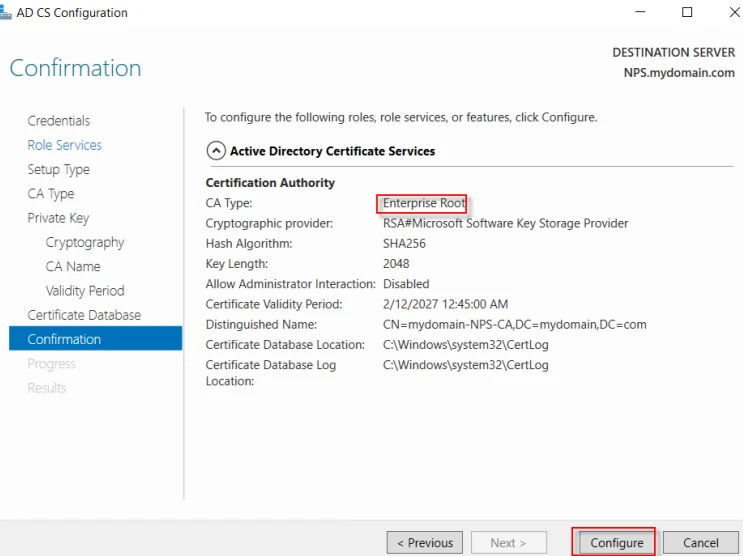This screenshot has height=556, width=743.
Task: Select the Cryptography sub-step
Action: (x=85, y=242)
